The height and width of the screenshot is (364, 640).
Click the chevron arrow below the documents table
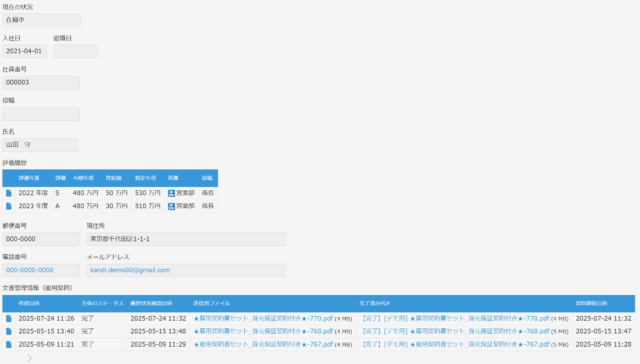click(x=29, y=358)
